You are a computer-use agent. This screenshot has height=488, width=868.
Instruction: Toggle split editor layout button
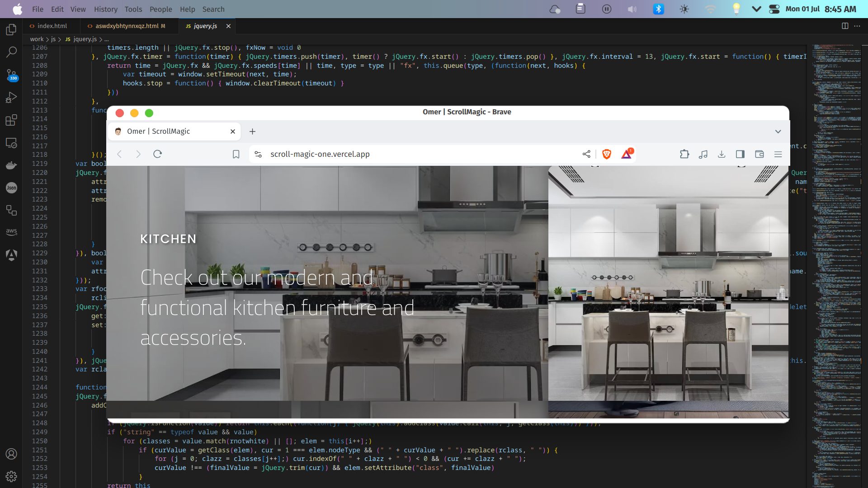[x=845, y=26]
